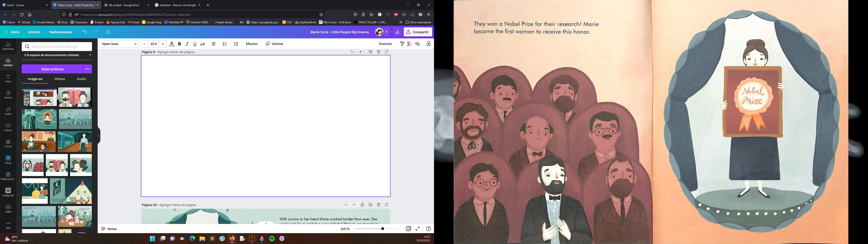The height and width of the screenshot is (244, 868).
Task: Lock Página 10
Action: tap(362, 204)
